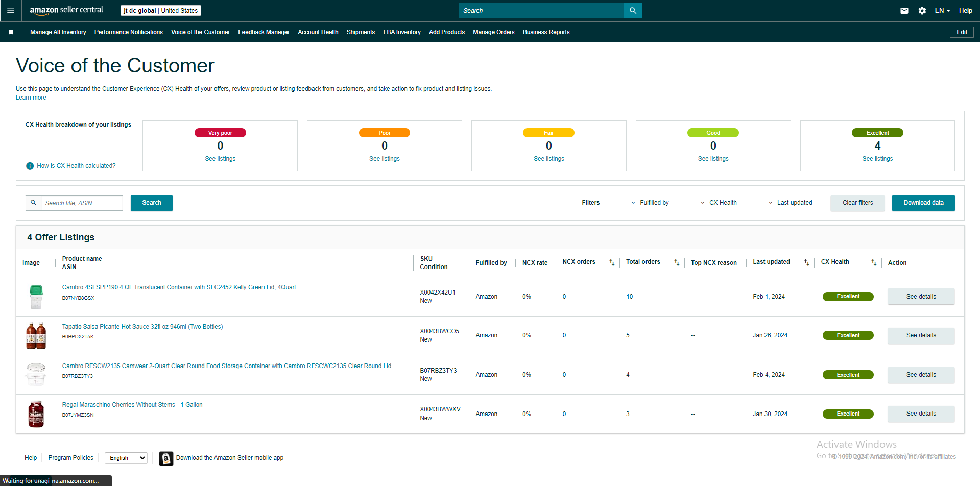
Task: Expand the Last updated filter
Action: tap(790, 203)
